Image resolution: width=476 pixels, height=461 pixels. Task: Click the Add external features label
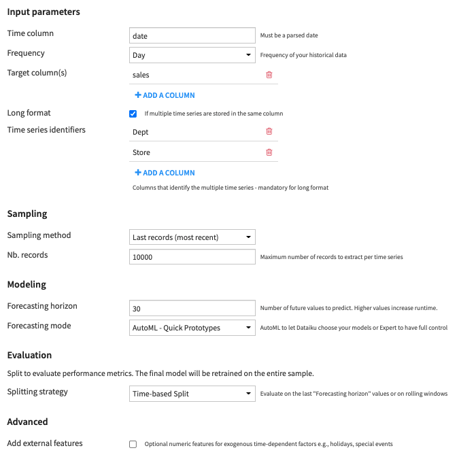[x=45, y=443]
